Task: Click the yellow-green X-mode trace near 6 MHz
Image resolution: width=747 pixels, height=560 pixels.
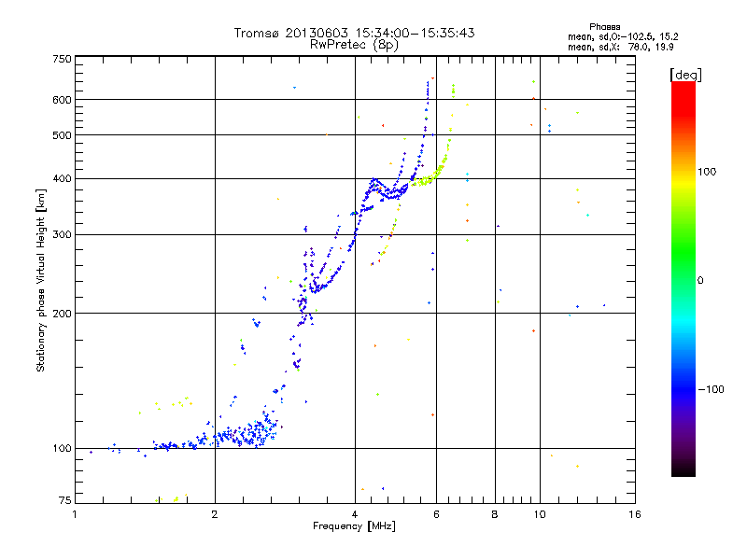Action: coord(431,176)
